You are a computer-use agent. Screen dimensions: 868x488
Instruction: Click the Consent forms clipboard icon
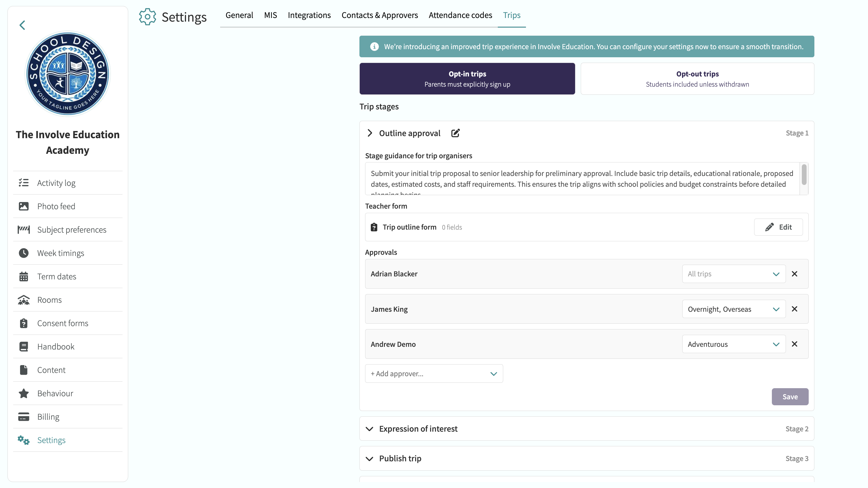click(24, 323)
